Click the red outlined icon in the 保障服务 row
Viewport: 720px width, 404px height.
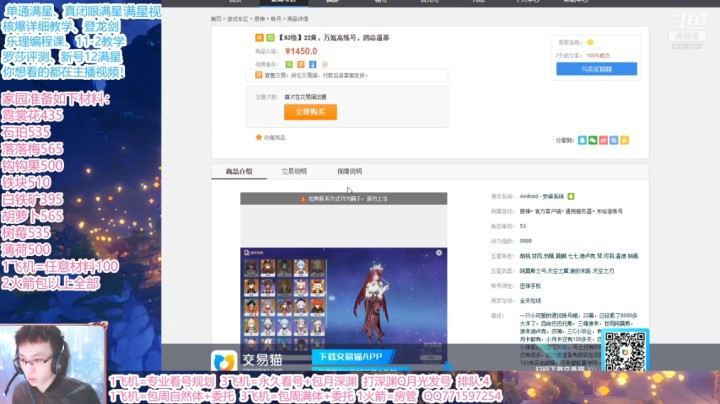(x=325, y=64)
